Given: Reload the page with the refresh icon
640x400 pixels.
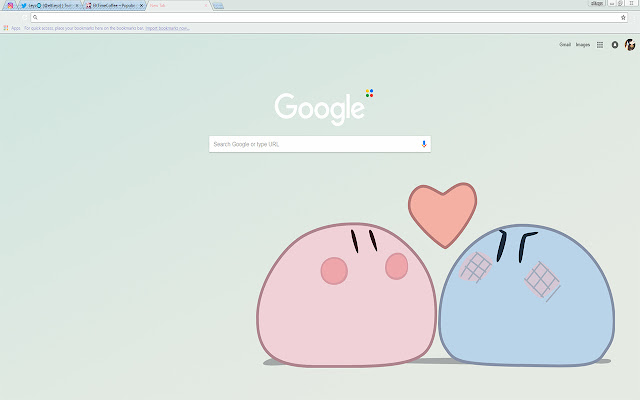Looking at the screenshot, I should [24, 17].
